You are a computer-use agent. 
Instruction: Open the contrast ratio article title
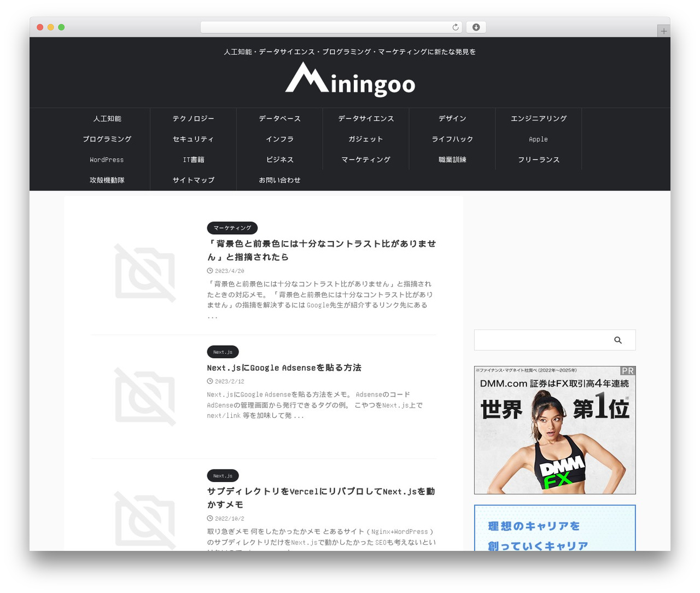[322, 251]
